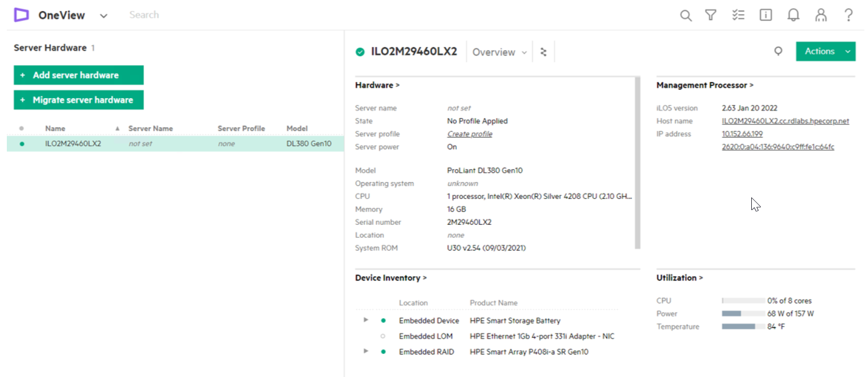The height and width of the screenshot is (377, 868).
Task: Click the ILO2M29460LX2 detail title
Action: (x=414, y=51)
